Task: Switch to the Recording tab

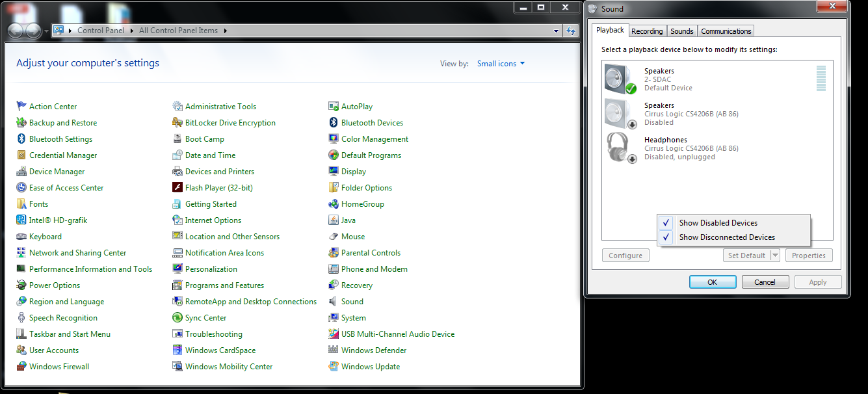Action: 647,31
